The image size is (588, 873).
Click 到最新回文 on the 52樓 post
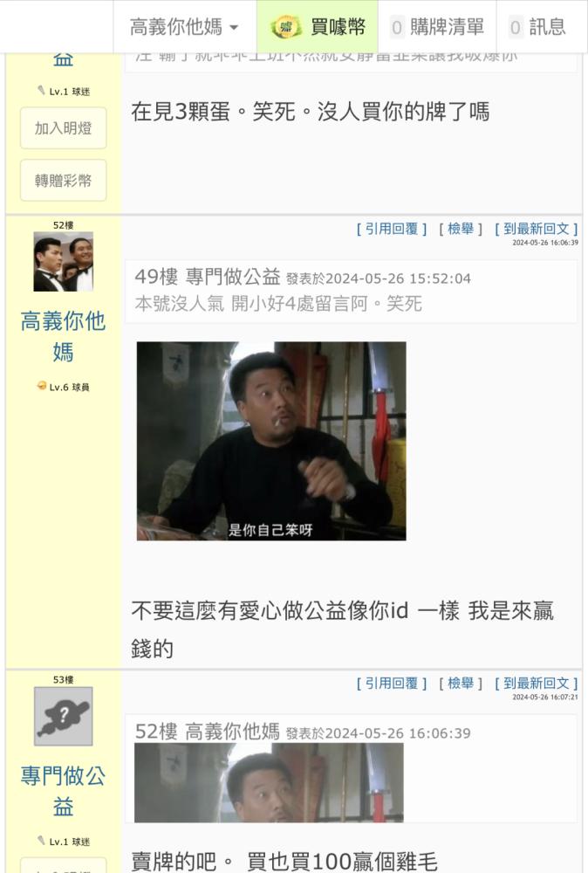[x=537, y=229]
